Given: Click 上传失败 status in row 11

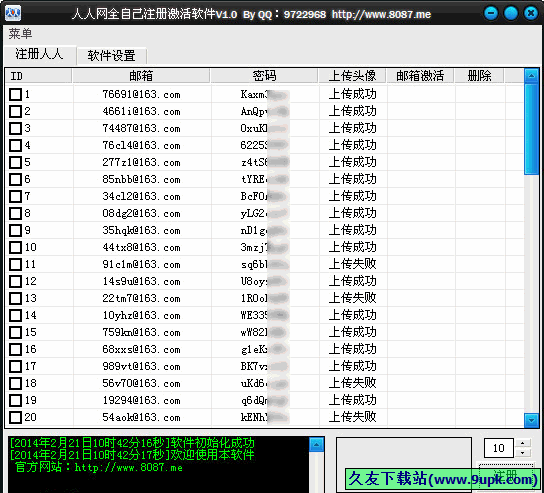Looking at the screenshot, I should pyautogui.click(x=352, y=264).
